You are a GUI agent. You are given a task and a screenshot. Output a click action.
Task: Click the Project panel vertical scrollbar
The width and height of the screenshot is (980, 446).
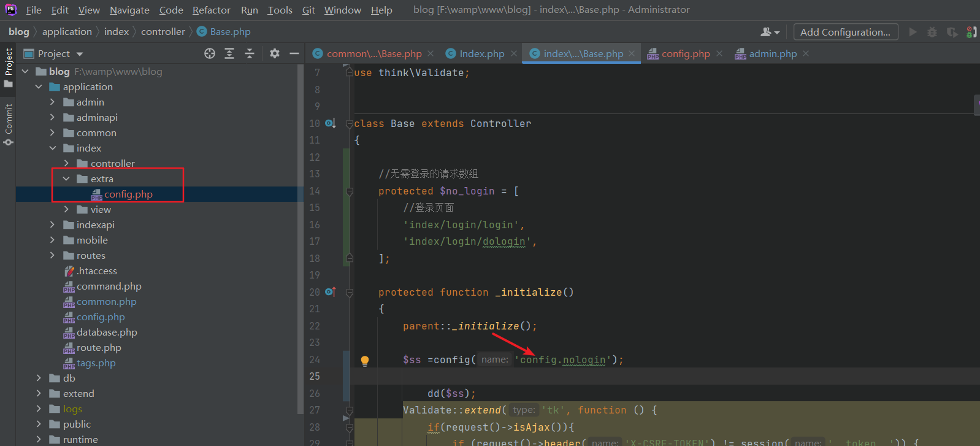coord(301,239)
